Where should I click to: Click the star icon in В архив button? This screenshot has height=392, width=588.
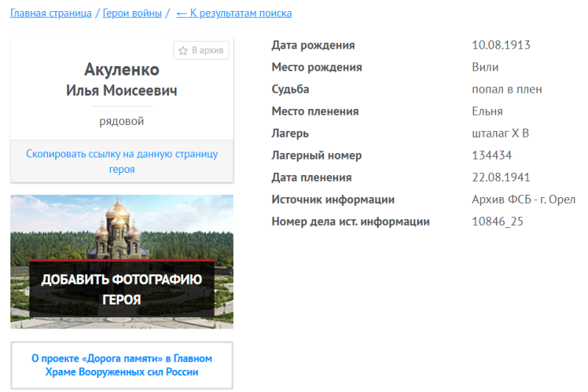pyautogui.click(x=183, y=51)
